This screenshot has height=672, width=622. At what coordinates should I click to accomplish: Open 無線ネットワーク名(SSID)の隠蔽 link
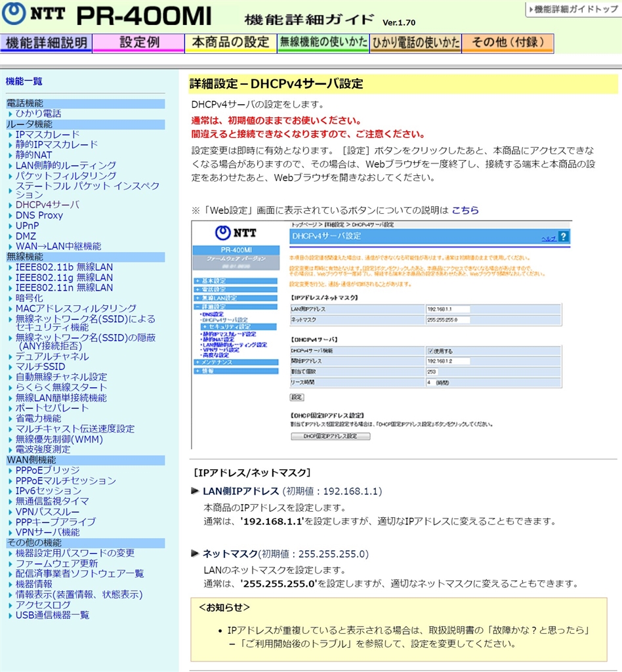tap(86, 341)
